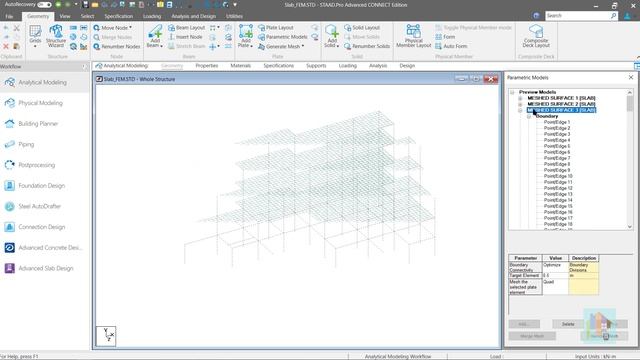Switch to the Utilities ribbon tab
Viewport: 640px width, 360px height.
tap(234, 16)
